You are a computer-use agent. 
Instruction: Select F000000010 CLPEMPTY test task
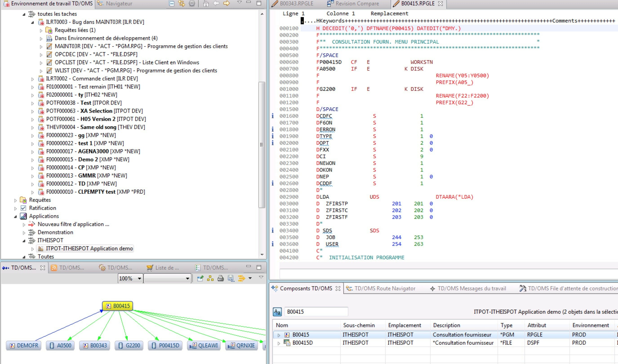[91, 192]
